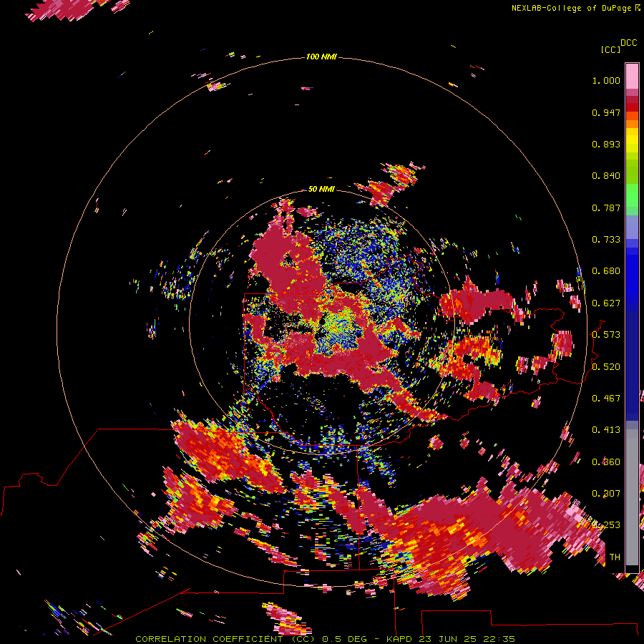Viewport: 644px width, 644px height.
Task: Click the 0.840 color scale value
Action: tap(606, 176)
